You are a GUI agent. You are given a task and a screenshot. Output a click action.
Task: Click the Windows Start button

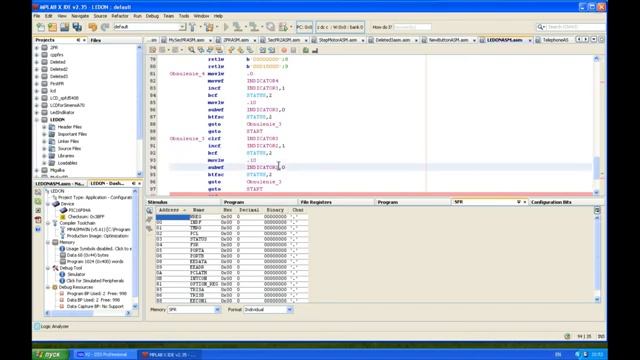[51, 355]
